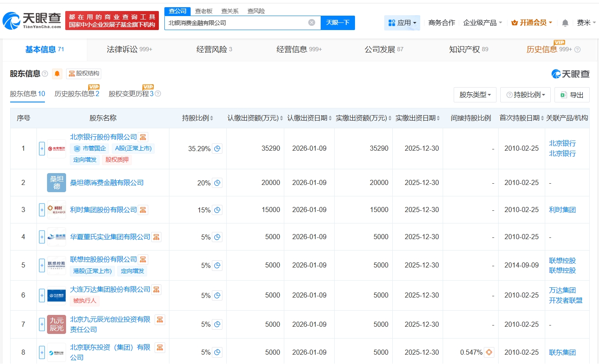Viewport: 599px width, 364px height.
Task: Open the 桑坦德消费金融有限公司 company link
Action: point(107,183)
